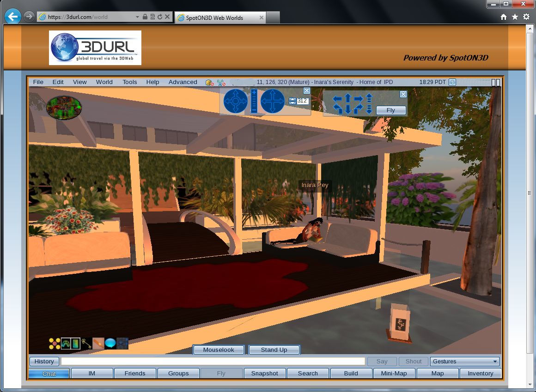The height and width of the screenshot is (392, 536).
Task: Click the IE browser back arrow
Action: point(12,17)
